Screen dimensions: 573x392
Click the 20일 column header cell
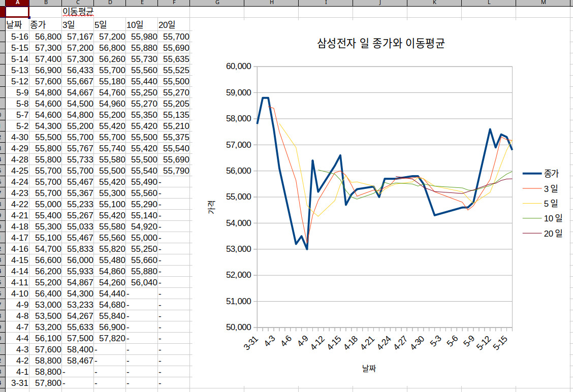[174, 25]
